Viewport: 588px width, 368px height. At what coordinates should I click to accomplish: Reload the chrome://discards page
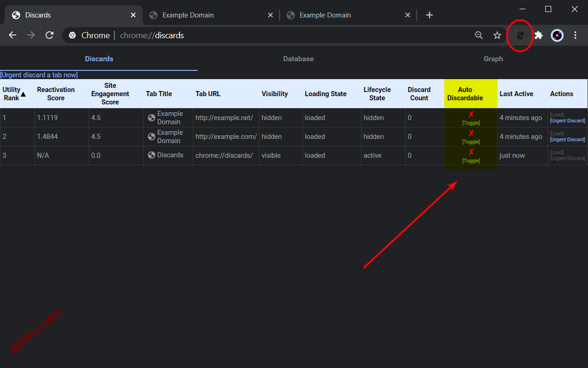pos(50,35)
